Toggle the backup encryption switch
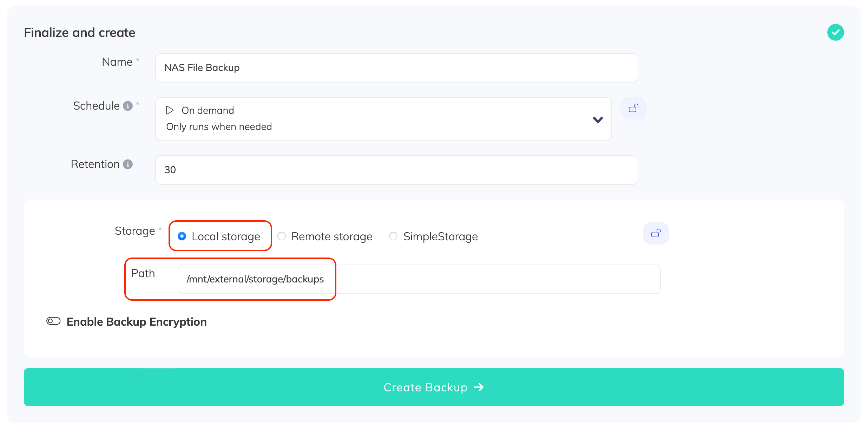This screenshot has height=430, width=868. pos(53,321)
